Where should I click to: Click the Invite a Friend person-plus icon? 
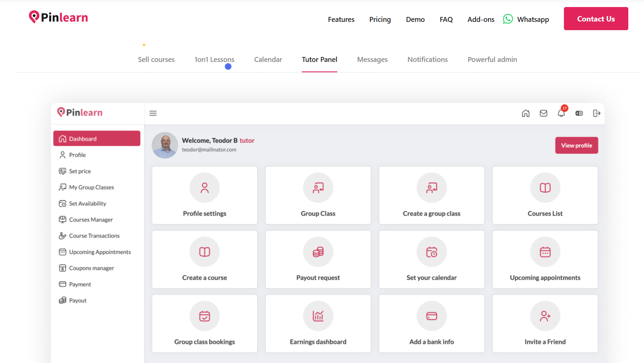click(545, 316)
